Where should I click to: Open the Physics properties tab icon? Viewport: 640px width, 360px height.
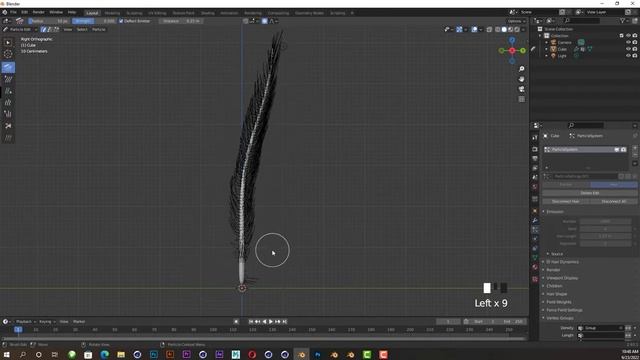[535, 239]
